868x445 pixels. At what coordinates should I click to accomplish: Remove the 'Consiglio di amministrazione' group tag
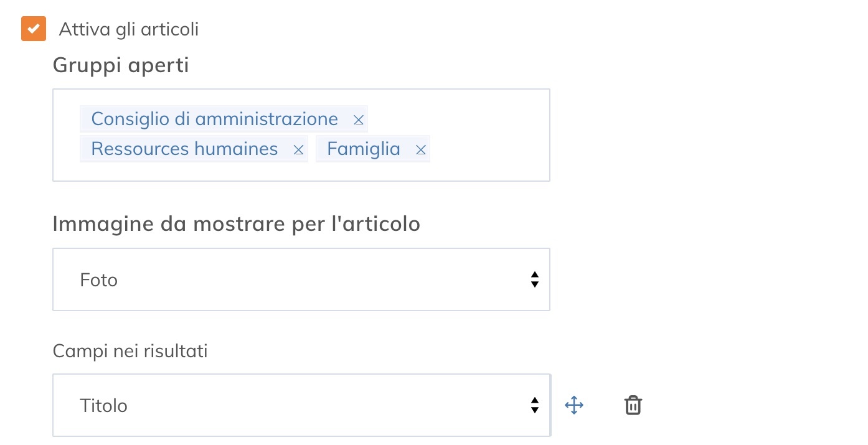tap(358, 119)
